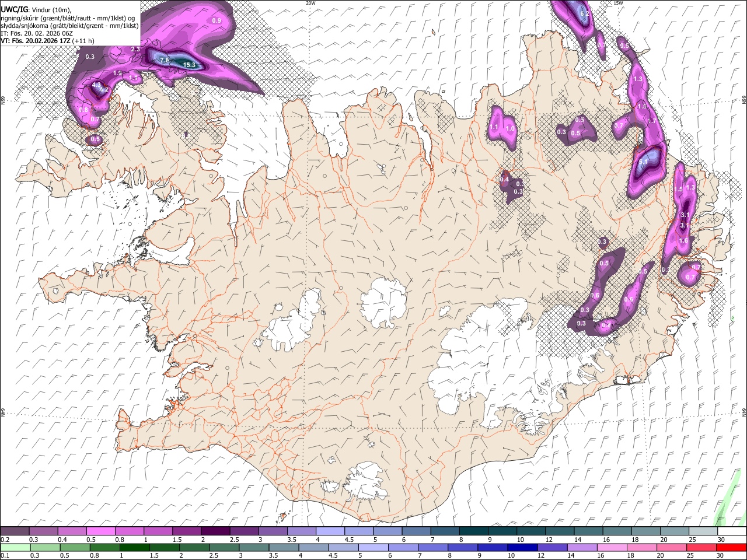The width and height of the screenshot is (747, 560).
Task: Pick the dark blue rain swatch between 10 and 12
Action: 522,547
